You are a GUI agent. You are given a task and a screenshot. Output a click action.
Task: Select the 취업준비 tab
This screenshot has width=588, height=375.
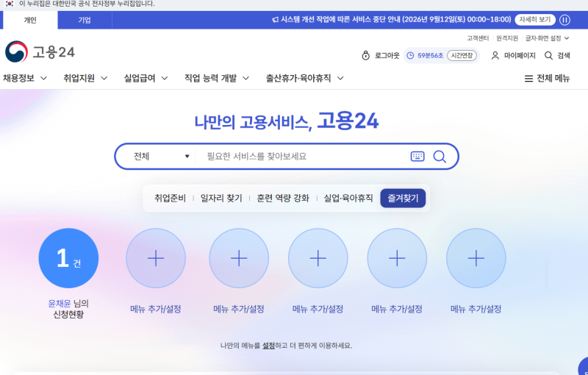170,198
